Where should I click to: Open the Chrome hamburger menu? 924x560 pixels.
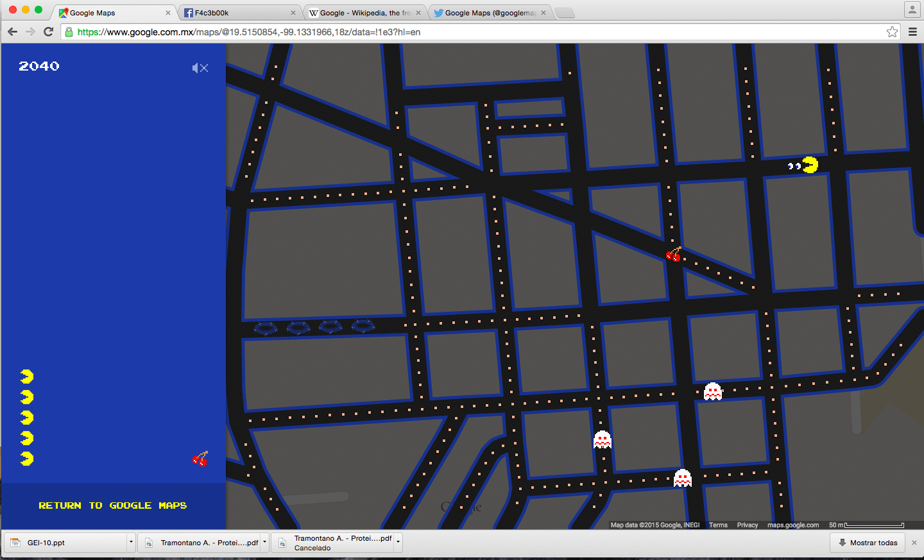click(912, 32)
